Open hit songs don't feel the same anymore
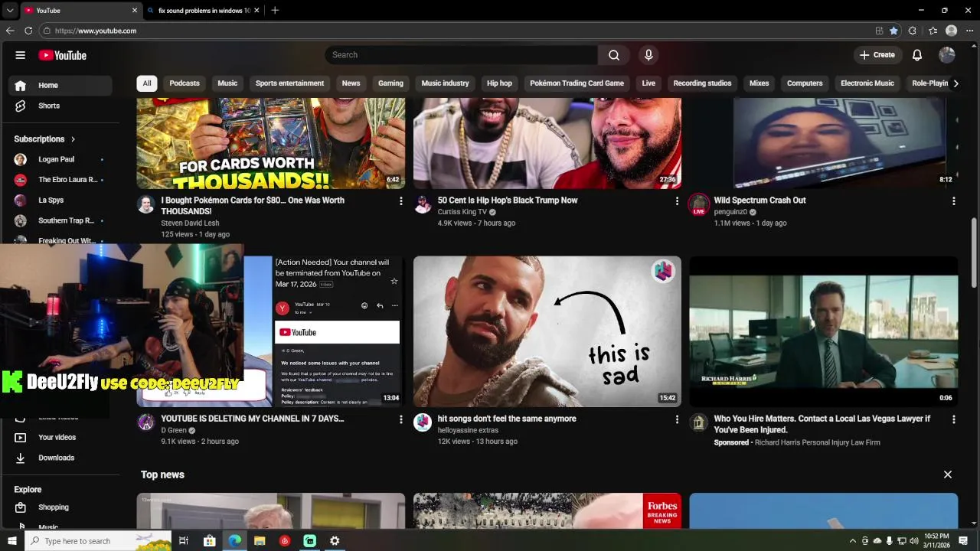Viewport: 980px width, 551px height. click(507, 419)
